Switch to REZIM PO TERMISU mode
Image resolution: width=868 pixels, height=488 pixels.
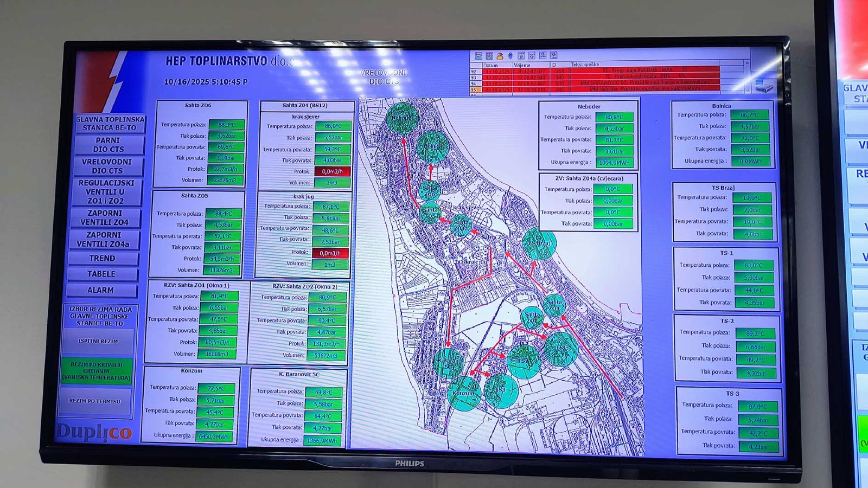coord(95,401)
